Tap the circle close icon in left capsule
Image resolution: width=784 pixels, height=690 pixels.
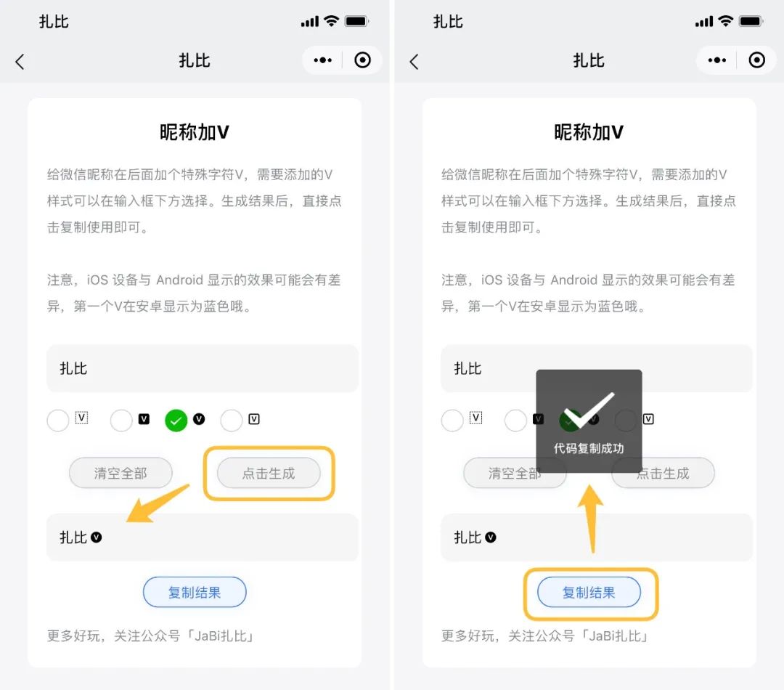click(x=362, y=60)
